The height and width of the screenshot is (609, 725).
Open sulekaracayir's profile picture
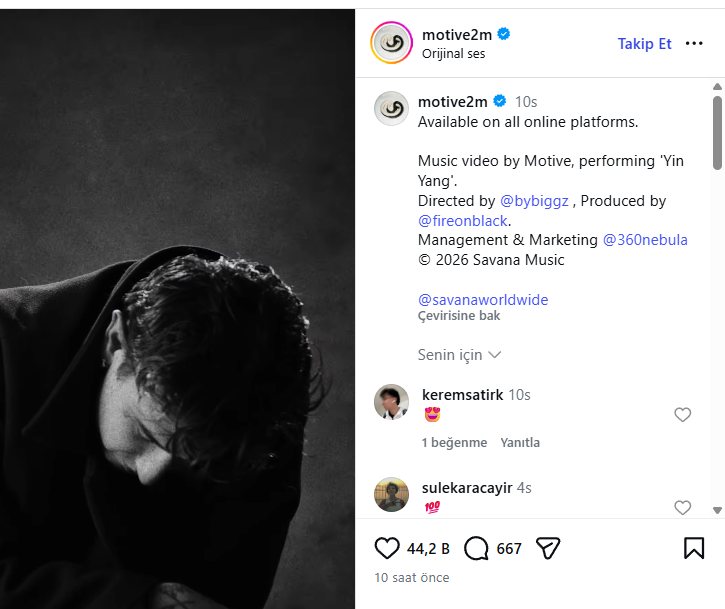pyautogui.click(x=391, y=495)
